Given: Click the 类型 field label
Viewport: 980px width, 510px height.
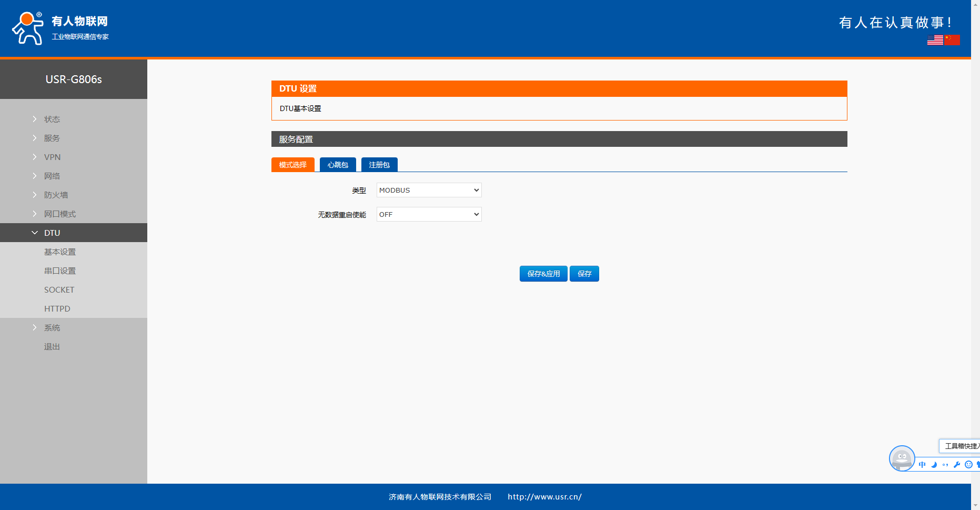Looking at the screenshot, I should [x=359, y=191].
